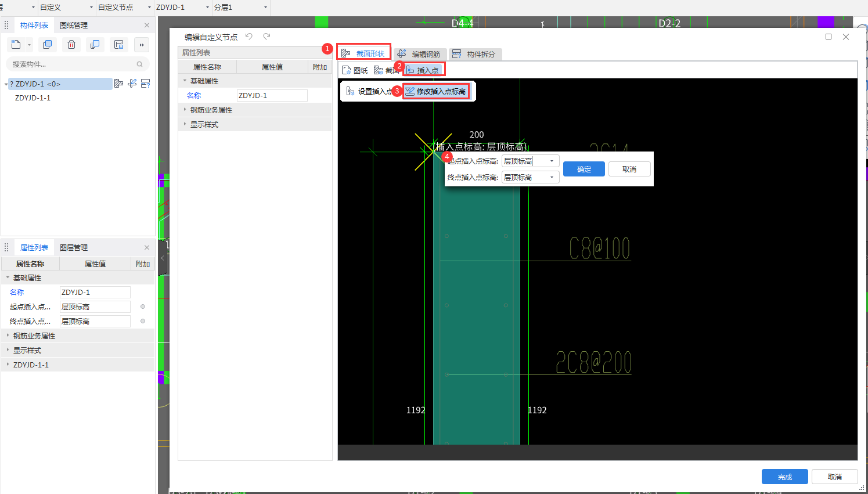
Task: Collapse 基础属性 group in lower property panel
Action: 8,278
